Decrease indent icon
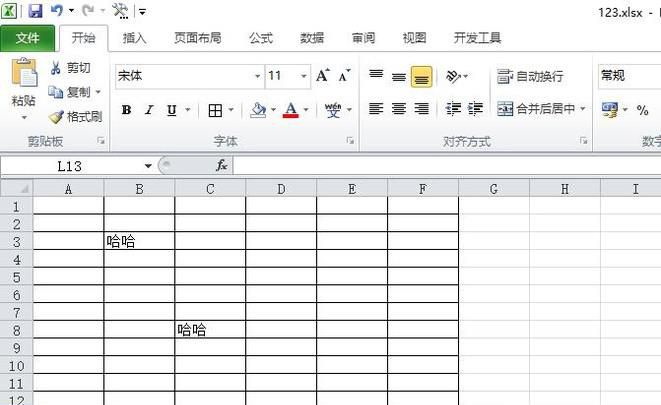 [453, 109]
